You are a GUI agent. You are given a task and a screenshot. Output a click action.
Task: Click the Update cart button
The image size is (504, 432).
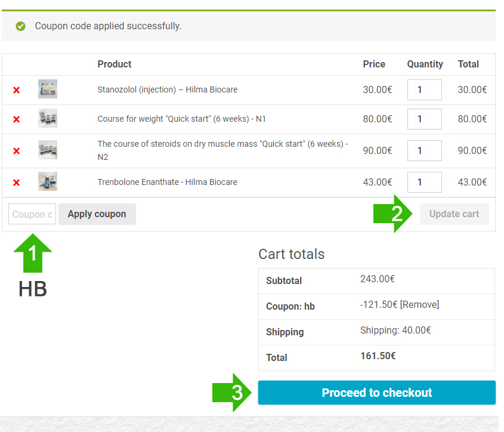coord(454,214)
